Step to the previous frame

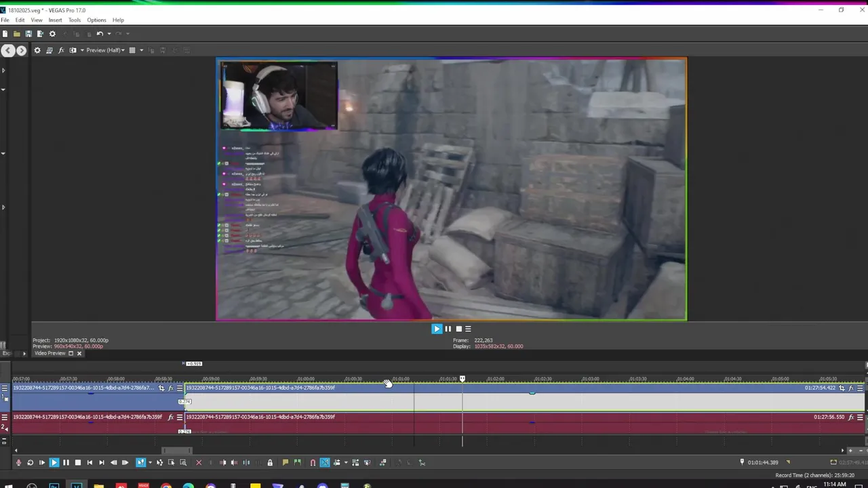click(113, 463)
